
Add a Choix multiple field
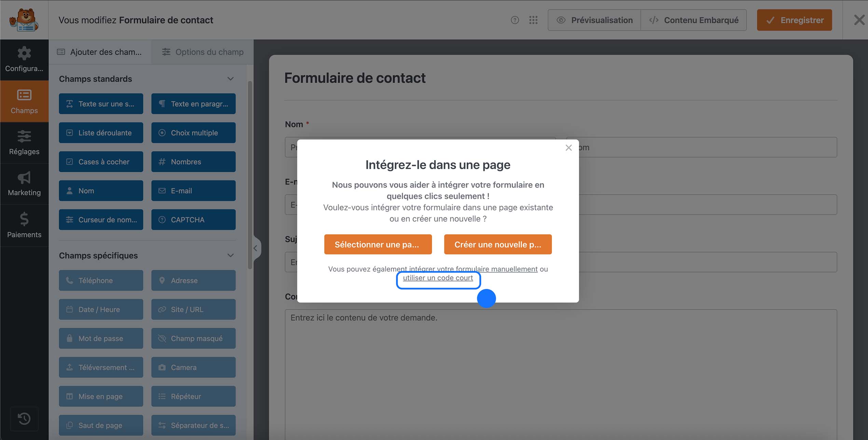point(193,133)
